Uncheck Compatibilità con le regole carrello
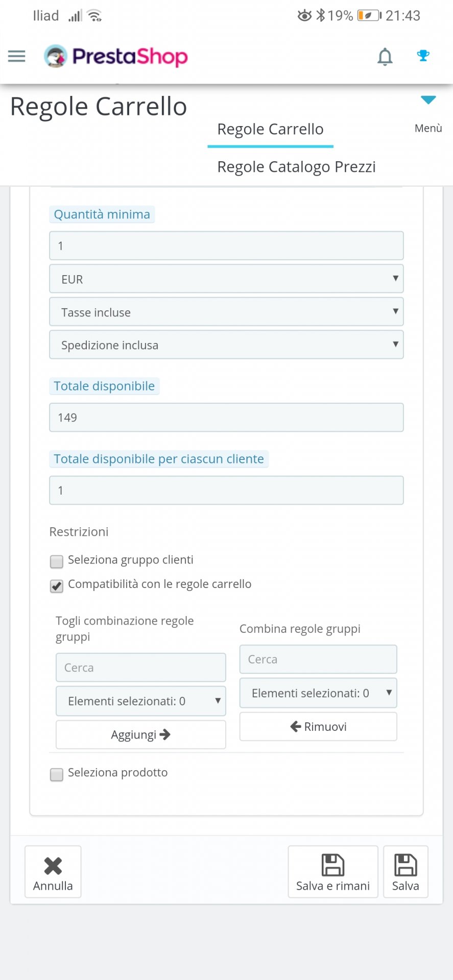 click(57, 586)
